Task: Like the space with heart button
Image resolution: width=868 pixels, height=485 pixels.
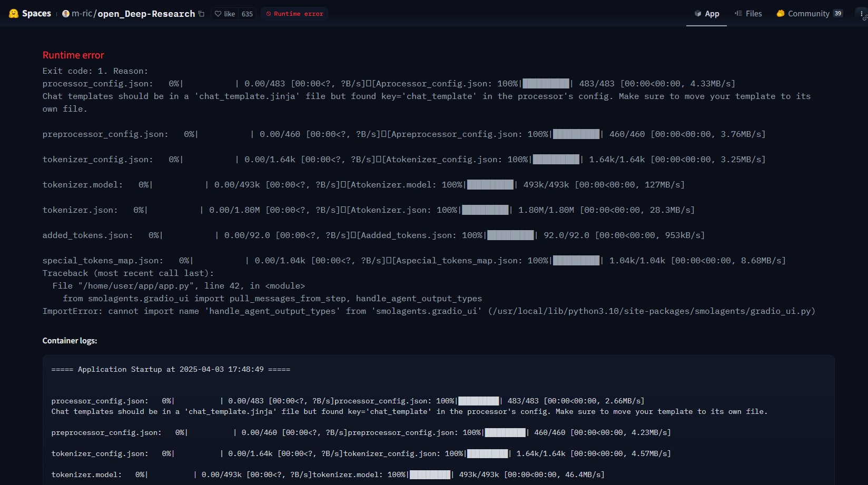Action: click(x=225, y=14)
